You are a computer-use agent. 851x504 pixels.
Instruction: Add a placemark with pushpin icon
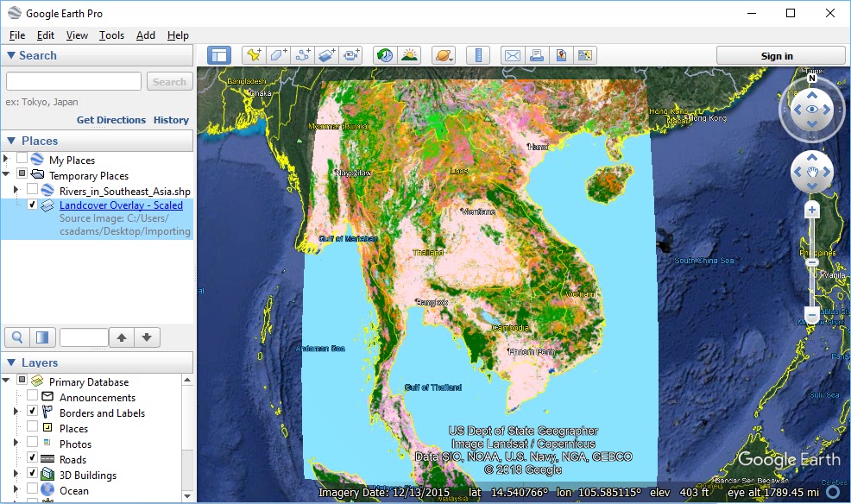(254, 55)
